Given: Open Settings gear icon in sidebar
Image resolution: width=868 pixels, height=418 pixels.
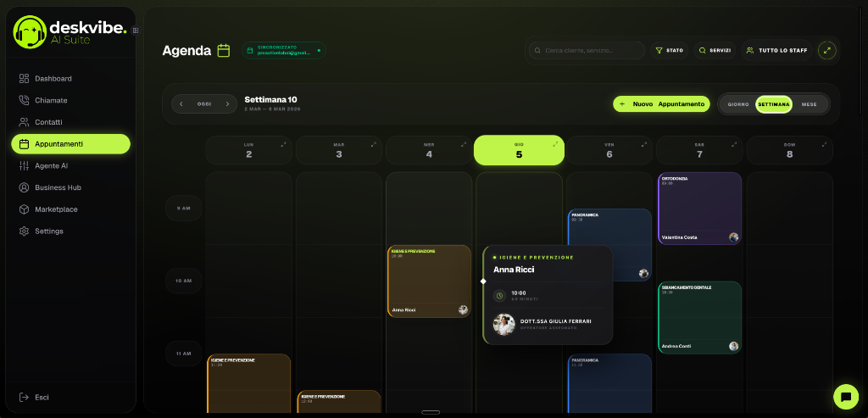Looking at the screenshot, I should point(24,231).
